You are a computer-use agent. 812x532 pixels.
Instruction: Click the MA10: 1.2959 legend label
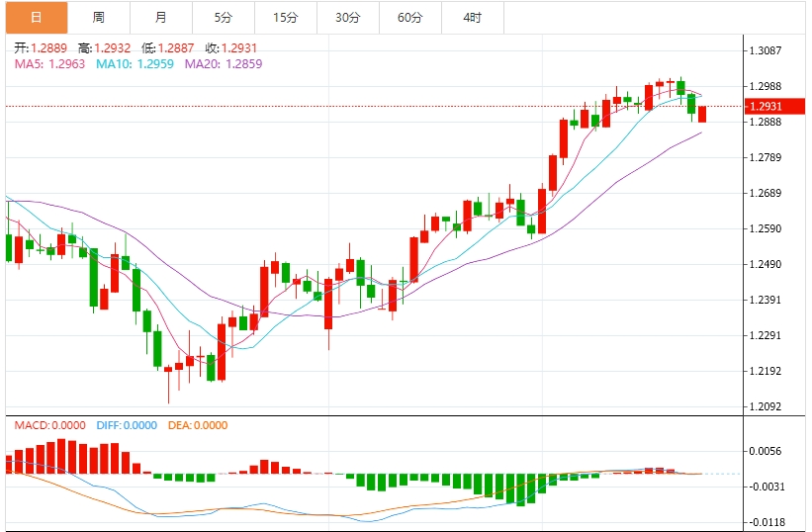click(136, 63)
